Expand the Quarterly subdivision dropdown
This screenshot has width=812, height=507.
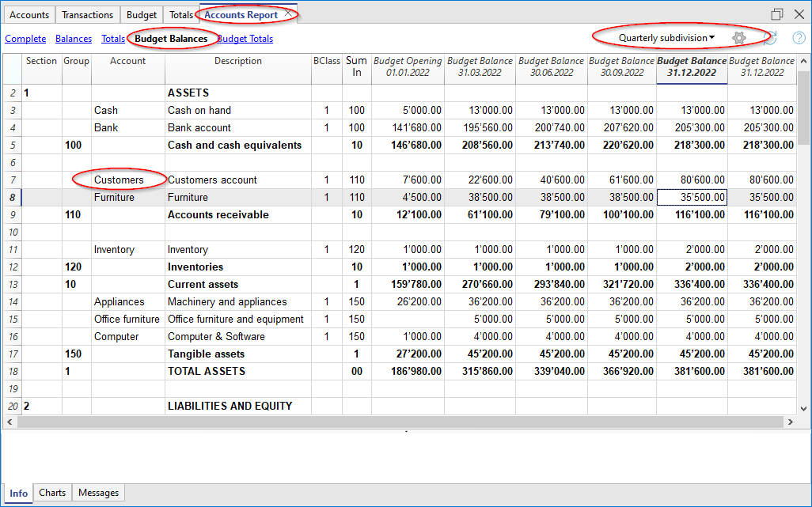point(666,38)
